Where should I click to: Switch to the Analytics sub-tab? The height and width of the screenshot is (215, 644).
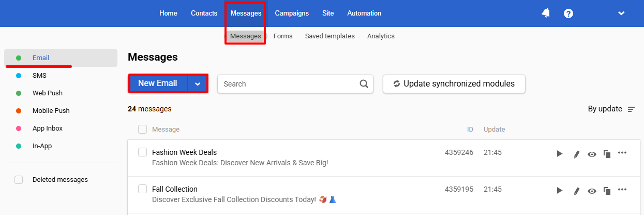point(381,36)
